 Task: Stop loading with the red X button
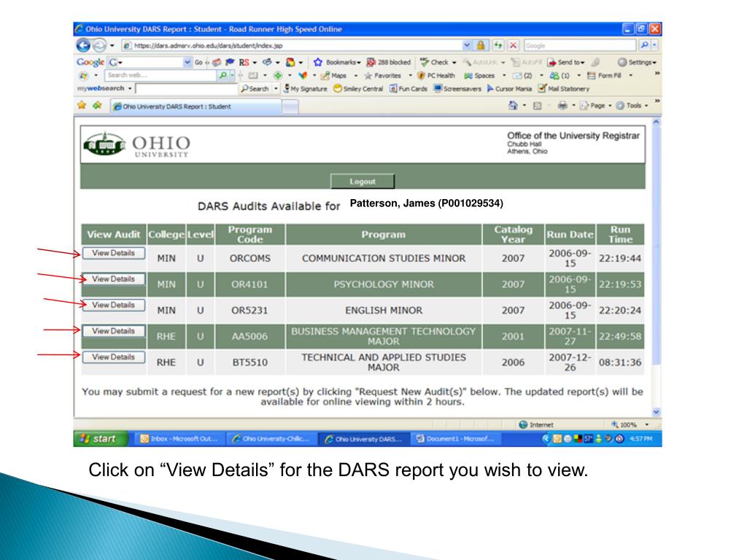(x=513, y=45)
